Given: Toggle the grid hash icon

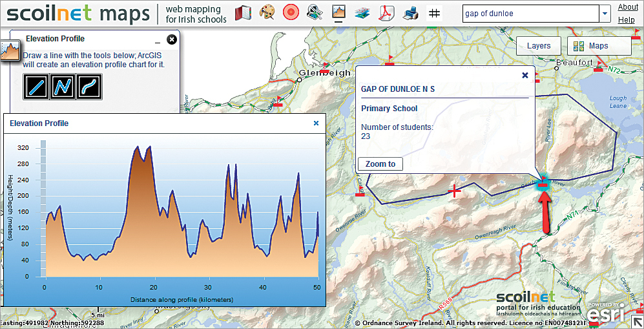Looking at the screenshot, I should [434, 13].
